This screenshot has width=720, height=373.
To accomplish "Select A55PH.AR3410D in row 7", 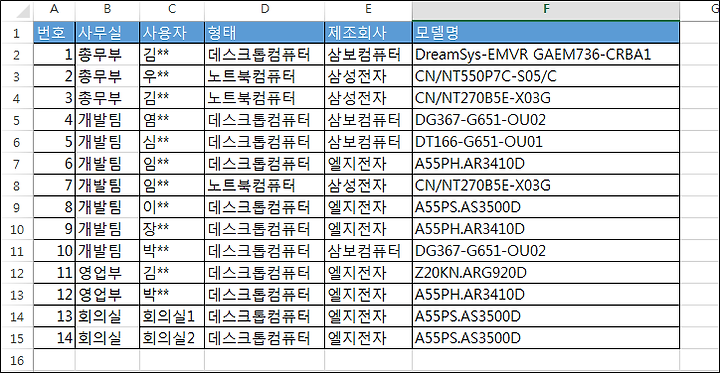I will coord(546,164).
